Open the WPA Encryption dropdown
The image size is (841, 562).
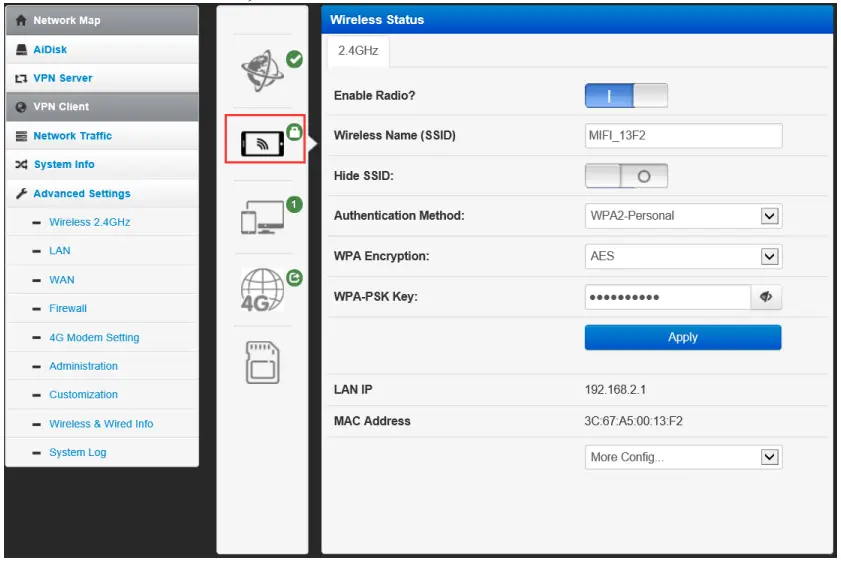(x=683, y=256)
